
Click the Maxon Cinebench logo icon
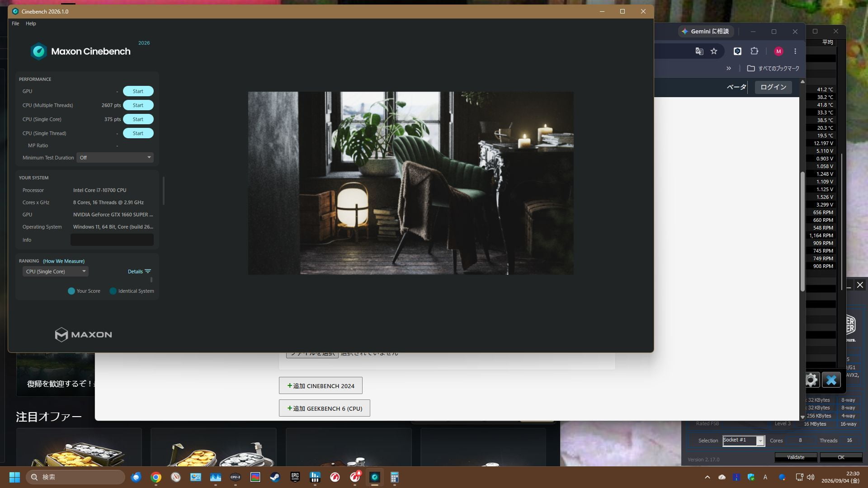coord(38,51)
